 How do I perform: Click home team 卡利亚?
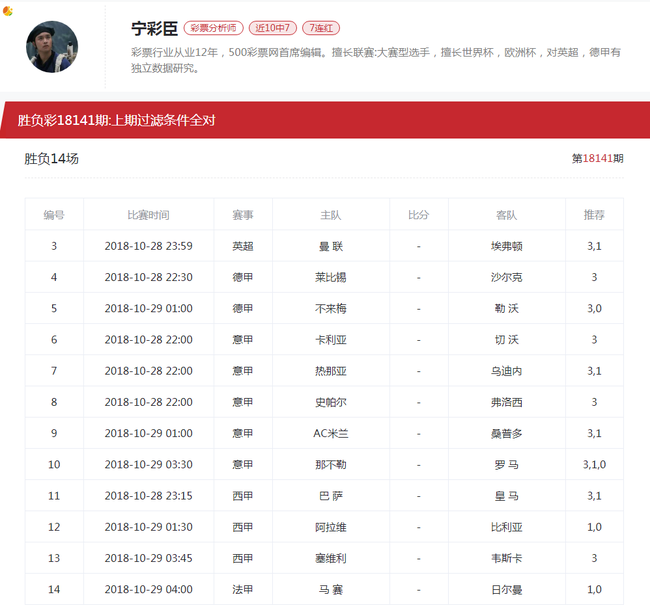[330, 340]
